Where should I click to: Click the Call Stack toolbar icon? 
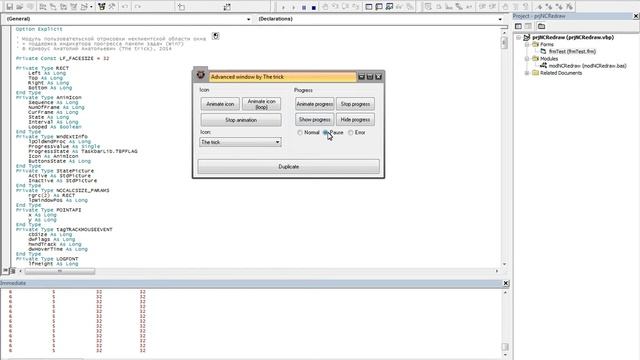[409, 7]
